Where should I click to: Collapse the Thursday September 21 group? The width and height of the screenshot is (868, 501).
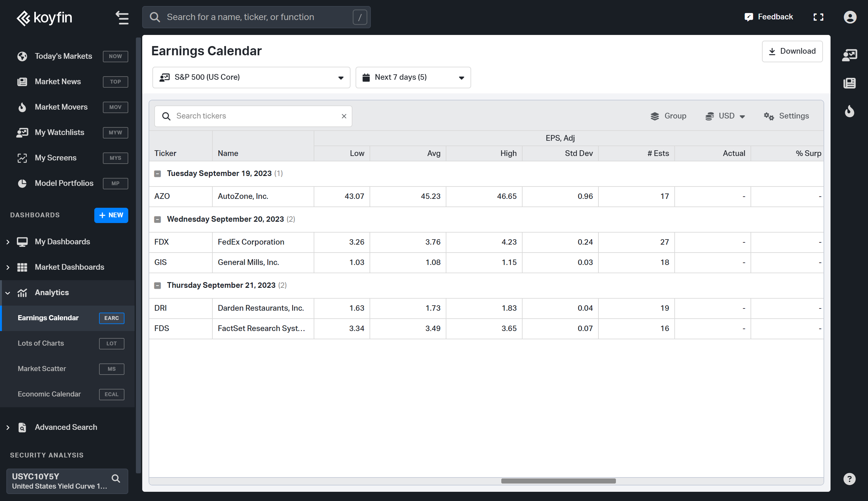pos(158,286)
